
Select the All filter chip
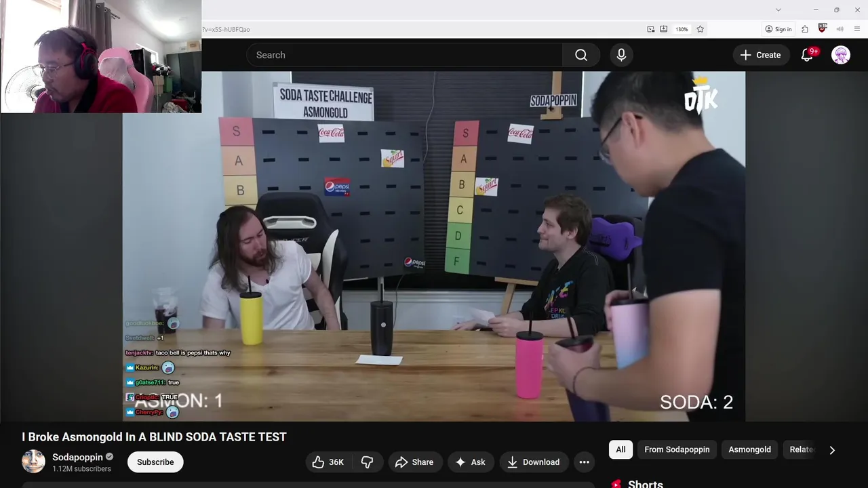(x=620, y=449)
